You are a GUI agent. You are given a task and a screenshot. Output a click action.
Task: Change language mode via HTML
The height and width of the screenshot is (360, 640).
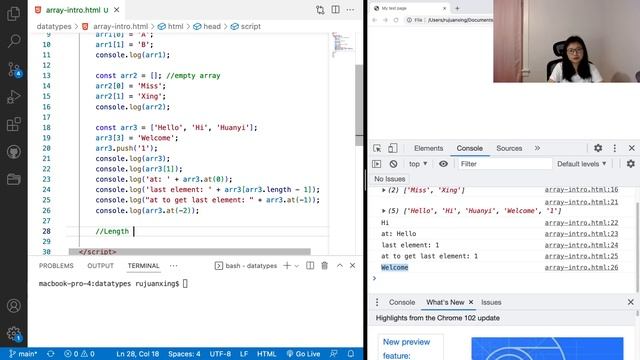(266, 354)
